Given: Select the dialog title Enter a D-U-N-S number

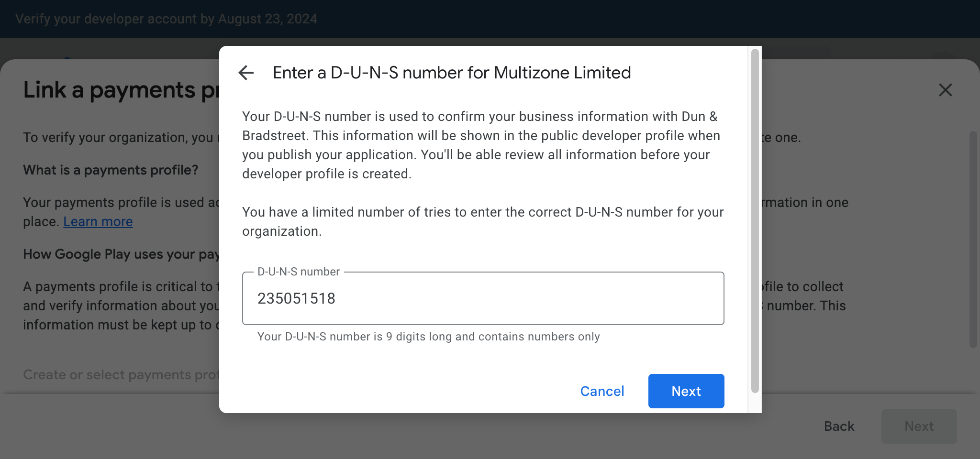Looking at the screenshot, I should tap(452, 72).
